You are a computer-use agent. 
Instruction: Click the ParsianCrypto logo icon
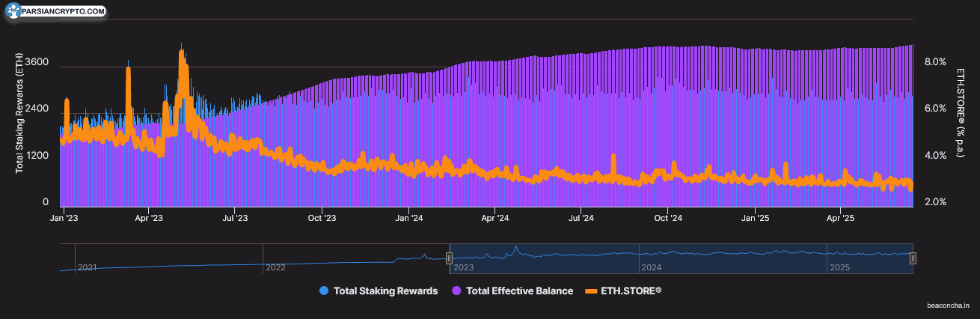[14, 11]
